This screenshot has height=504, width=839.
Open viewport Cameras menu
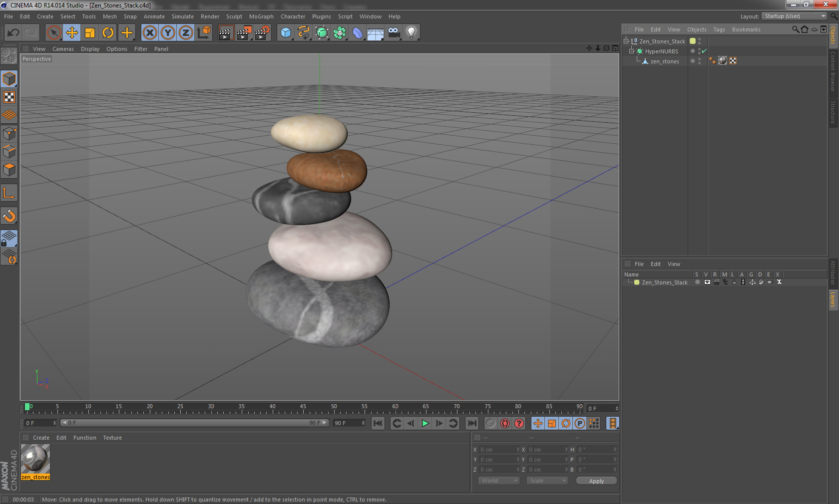click(x=63, y=49)
